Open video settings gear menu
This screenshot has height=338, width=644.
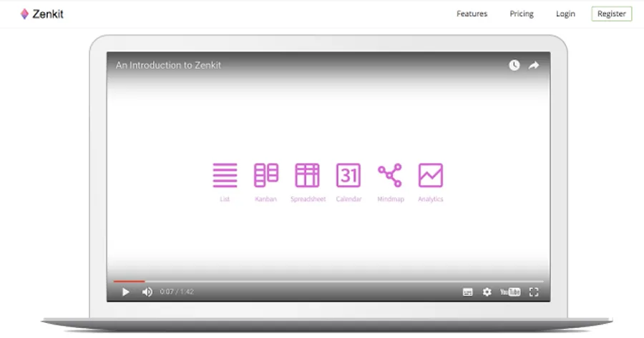point(487,292)
